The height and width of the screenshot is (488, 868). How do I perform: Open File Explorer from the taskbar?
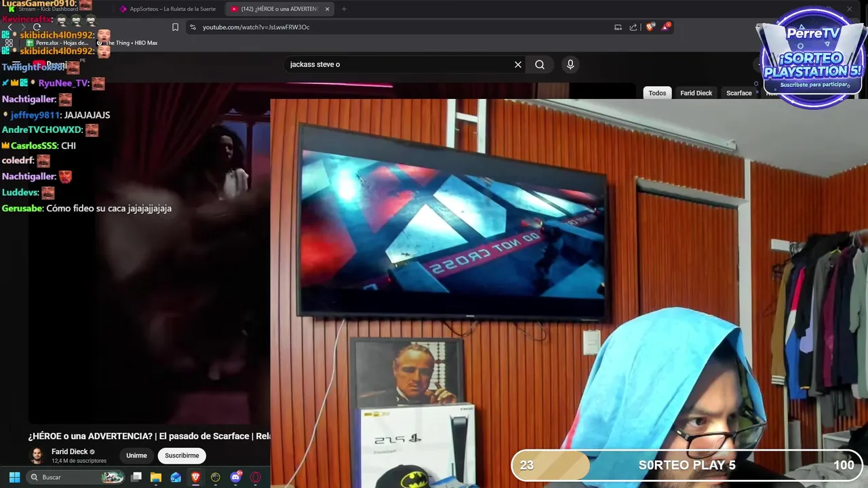point(156,477)
